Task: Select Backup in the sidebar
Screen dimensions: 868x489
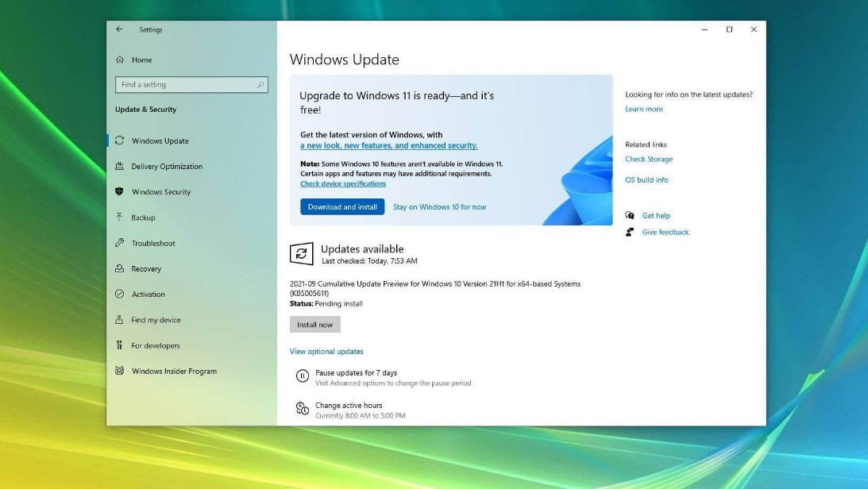Action: [144, 218]
